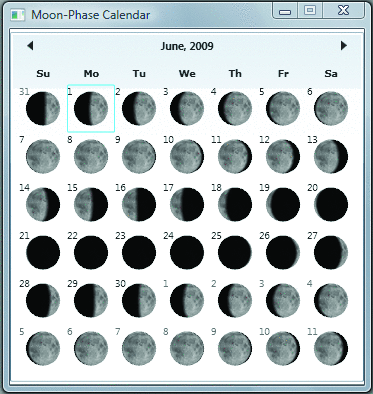
Task: Select the June 5 moon
Action: (283, 108)
